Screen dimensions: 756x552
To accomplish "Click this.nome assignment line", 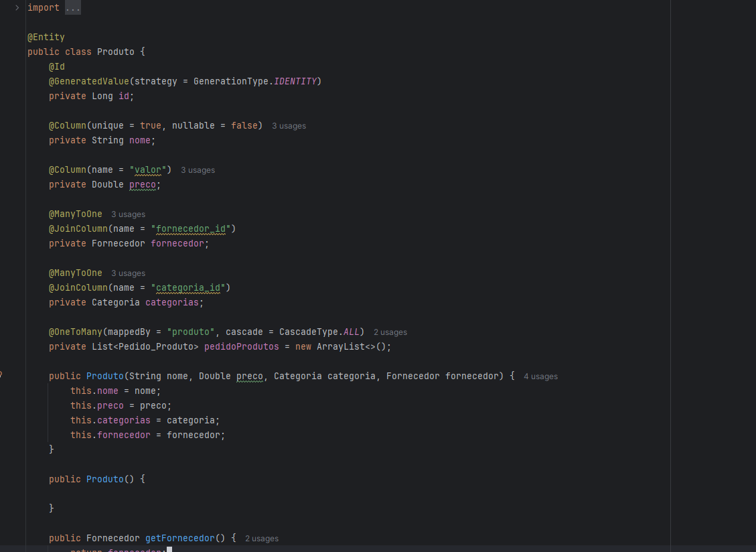I will tap(116, 391).
